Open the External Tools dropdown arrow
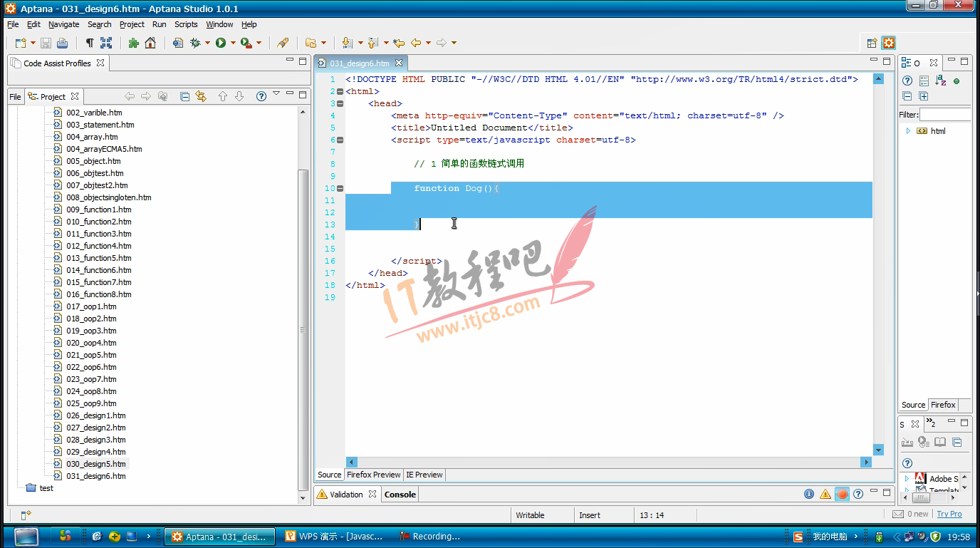The image size is (980, 548). point(259,43)
